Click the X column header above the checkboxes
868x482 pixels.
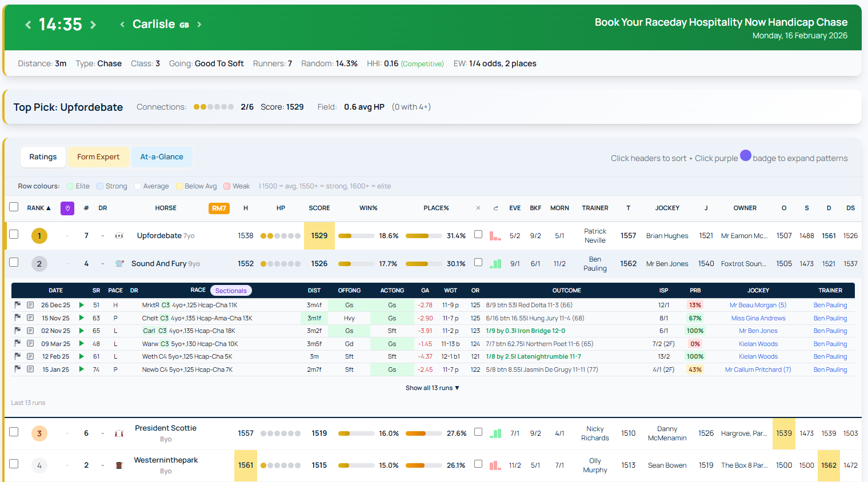478,208
